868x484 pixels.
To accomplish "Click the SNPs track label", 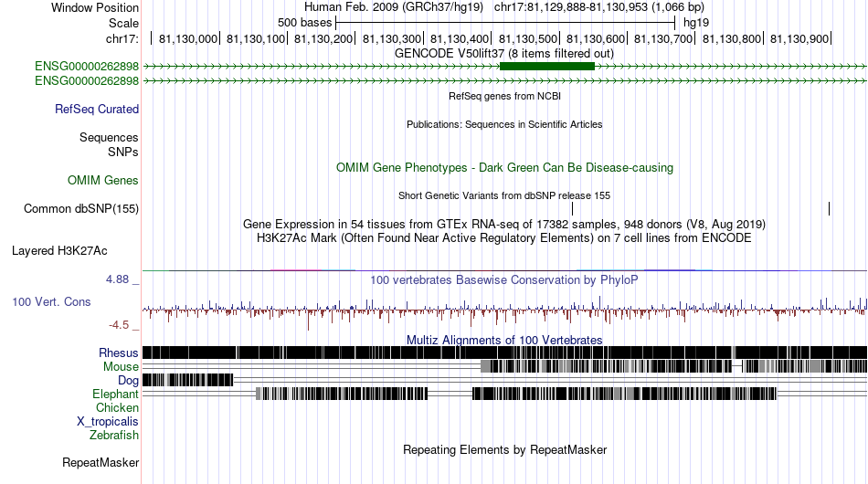I will [123, 152].
